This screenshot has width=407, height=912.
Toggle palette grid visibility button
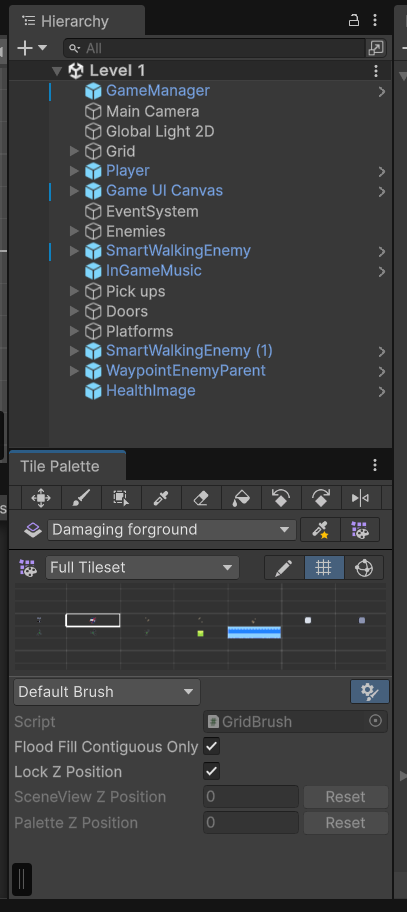[324, 568]
